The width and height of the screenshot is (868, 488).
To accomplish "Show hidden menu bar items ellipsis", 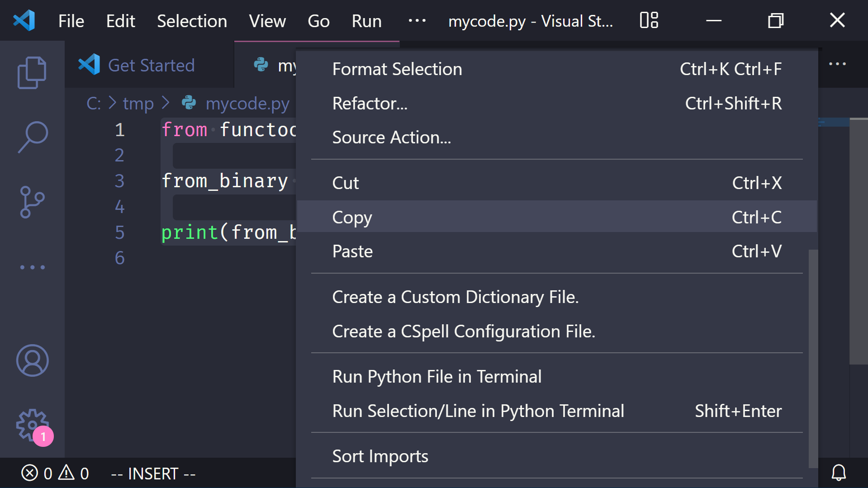I will [417, 21].
